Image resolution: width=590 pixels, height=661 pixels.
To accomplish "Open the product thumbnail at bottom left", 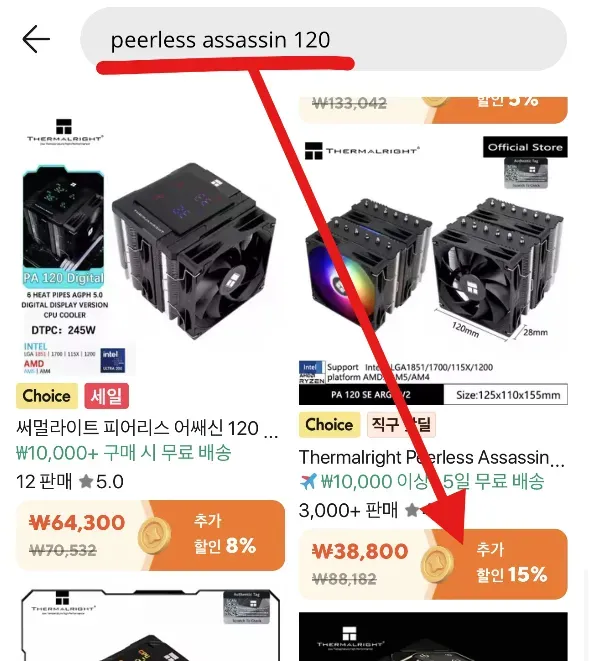I will point(150,625).
